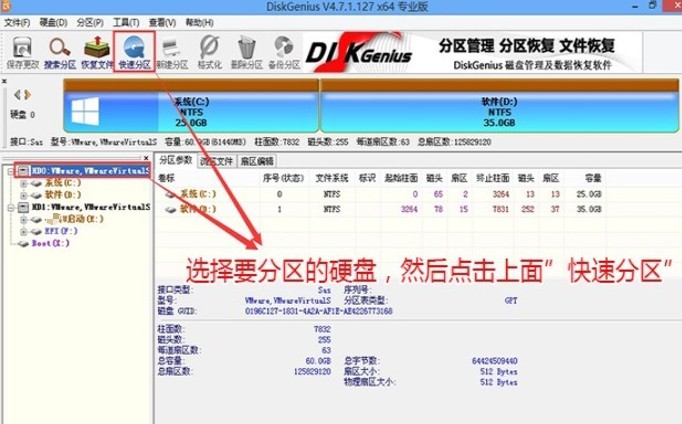The width and height of the screenshot is (682, 424).
Task: Open the 文件(F) menu
Action: [17, 23]
